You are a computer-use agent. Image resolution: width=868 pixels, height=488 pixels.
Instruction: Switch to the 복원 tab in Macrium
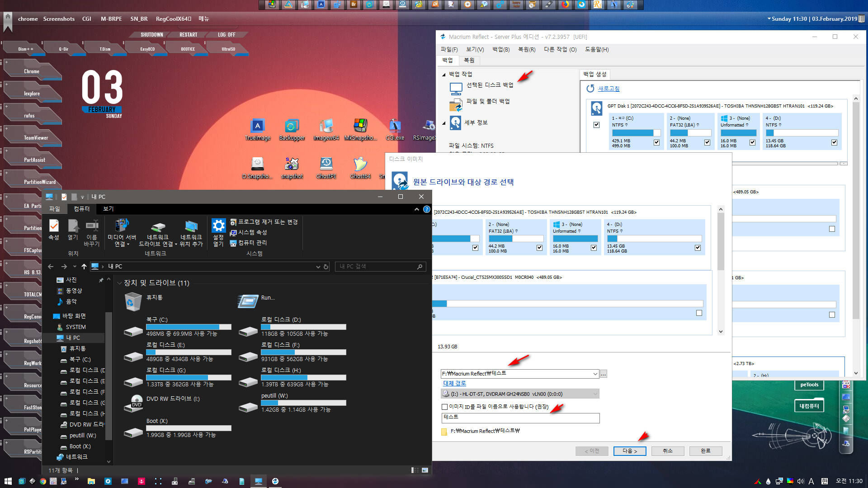(469, 60)
